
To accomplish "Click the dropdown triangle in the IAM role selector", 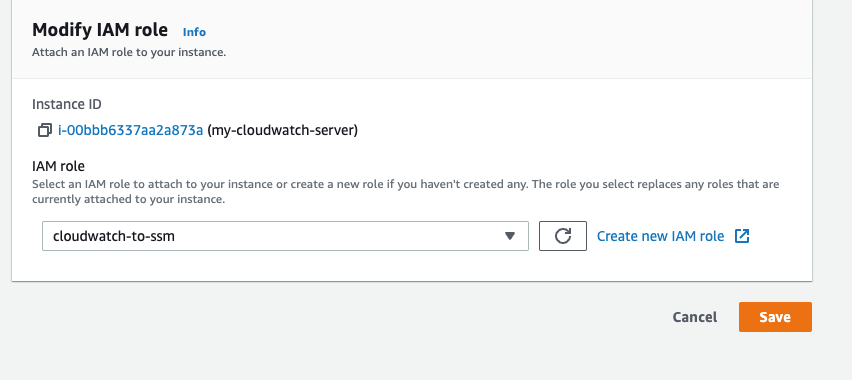I will click(x=510, y=236).
